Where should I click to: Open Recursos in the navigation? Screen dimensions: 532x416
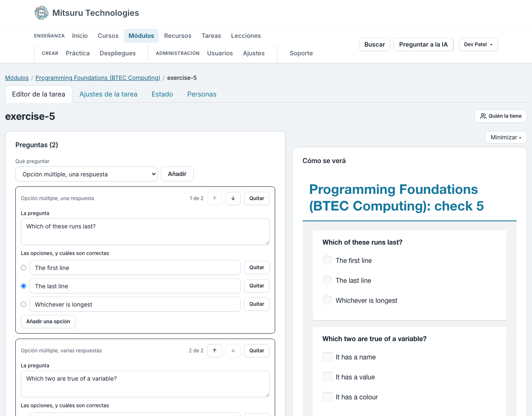pyautogui.click(x=178, y=36)
